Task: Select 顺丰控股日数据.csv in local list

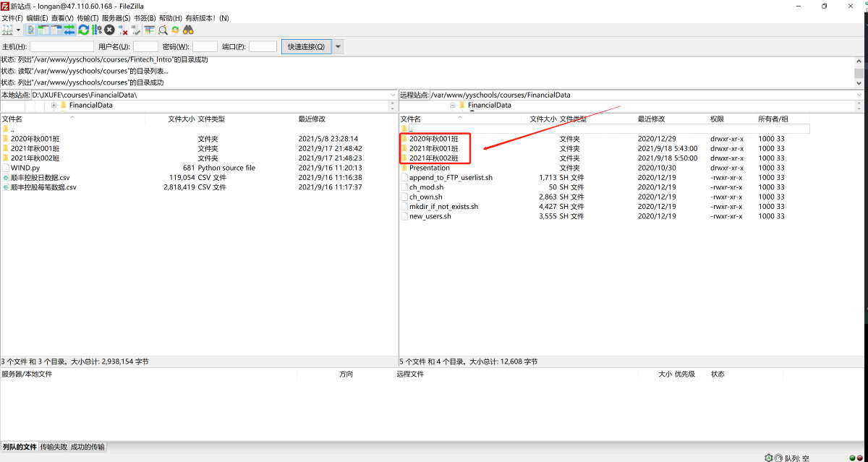Action: pos(40,177)
